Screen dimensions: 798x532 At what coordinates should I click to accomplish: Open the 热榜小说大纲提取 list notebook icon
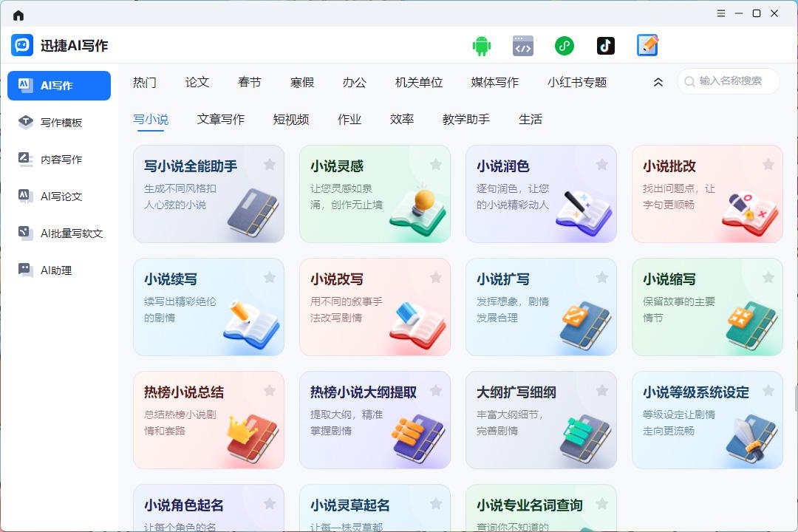pos(418,439)
